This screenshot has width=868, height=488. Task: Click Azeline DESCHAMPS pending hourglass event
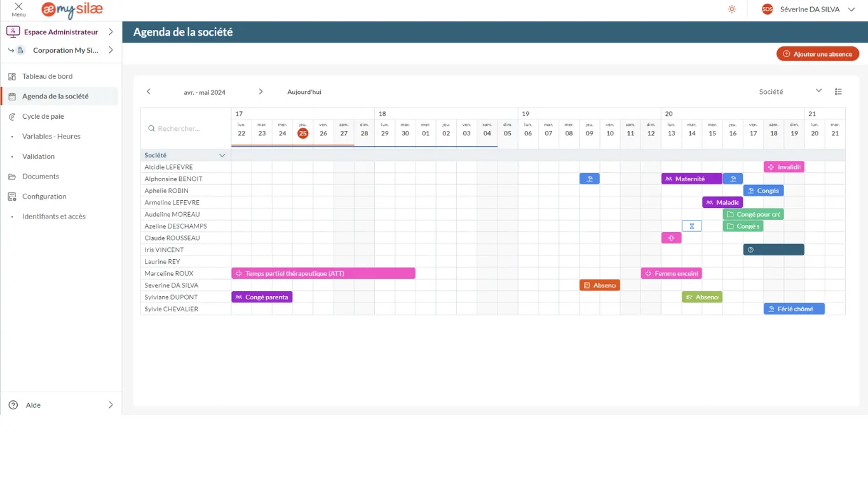coord(692,226)
